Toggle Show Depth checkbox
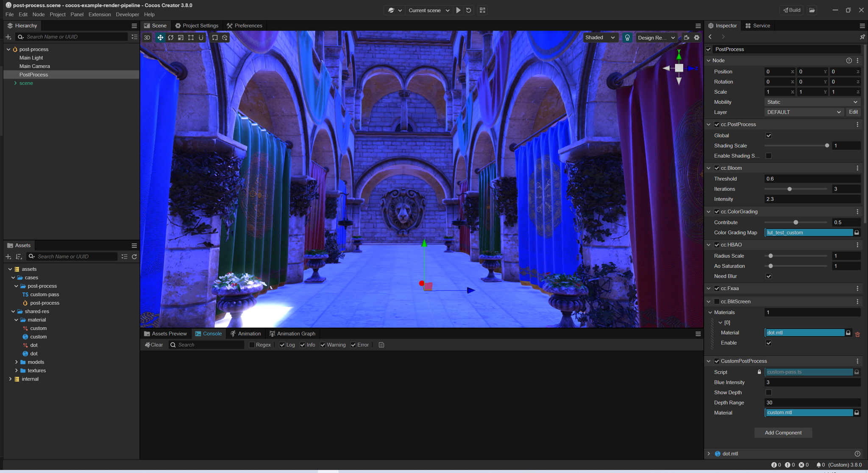 click(769, 392)
